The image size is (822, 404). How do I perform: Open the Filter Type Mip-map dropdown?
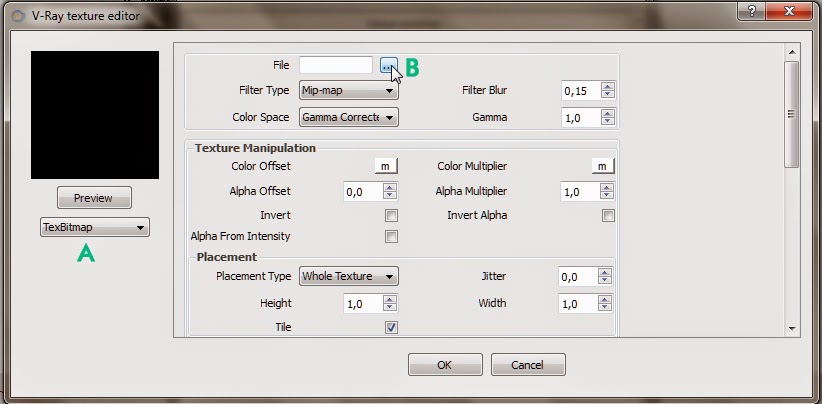349,91
